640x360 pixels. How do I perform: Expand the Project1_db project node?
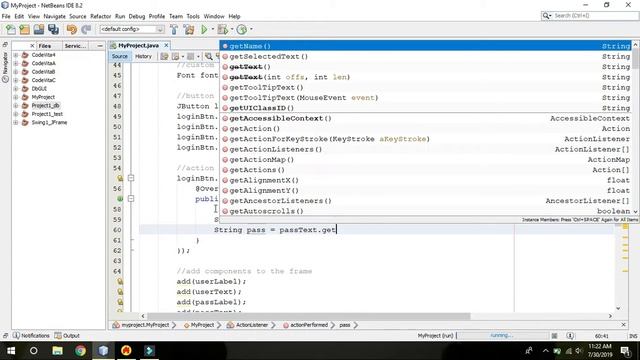pyautogui.click(x=16, y=105)
